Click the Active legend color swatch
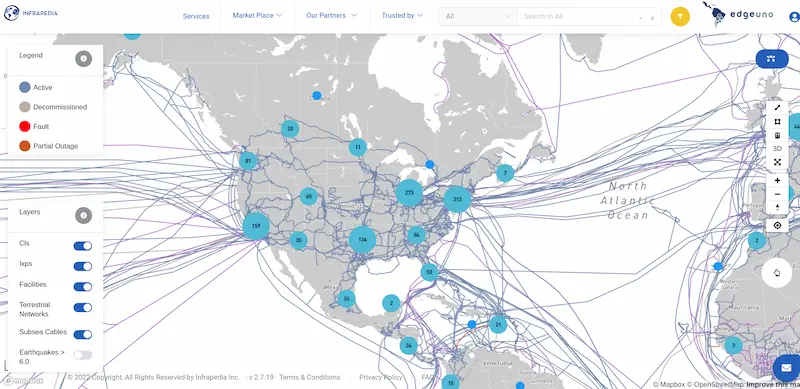800x389 pixels. [x=24, y=87]
